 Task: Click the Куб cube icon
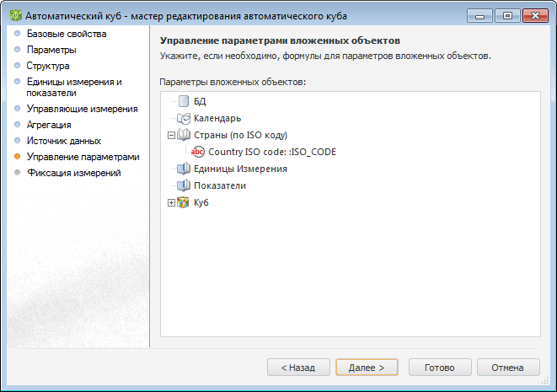pyautogui.click(x=185, y=203)
